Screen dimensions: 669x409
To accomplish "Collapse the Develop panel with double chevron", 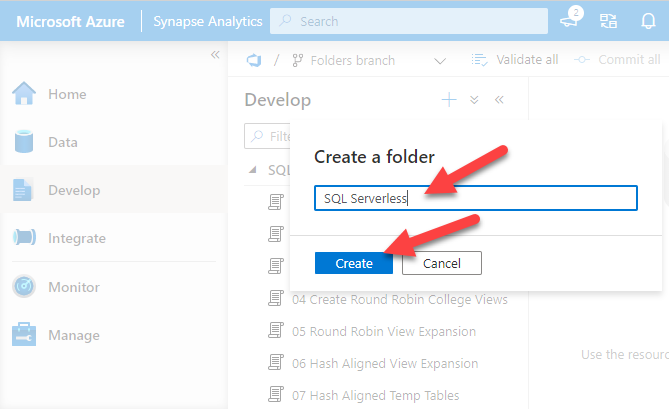I will pos(499,100).
